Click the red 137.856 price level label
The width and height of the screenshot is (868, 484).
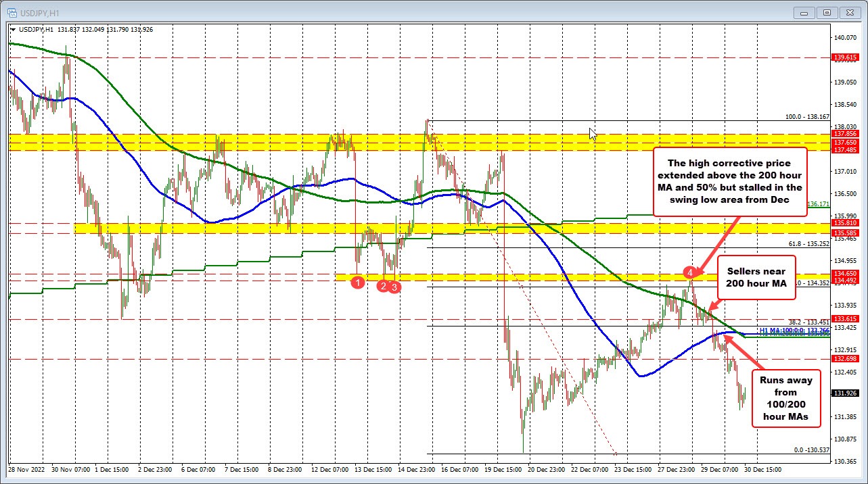(x=844, y=135)
